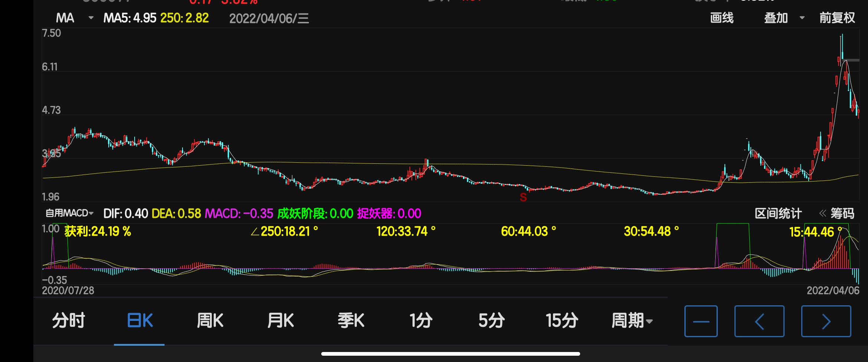The image size is (868, 362).
Task: Tap the 4.73 price axis label
Action: (x=51, y=110)
